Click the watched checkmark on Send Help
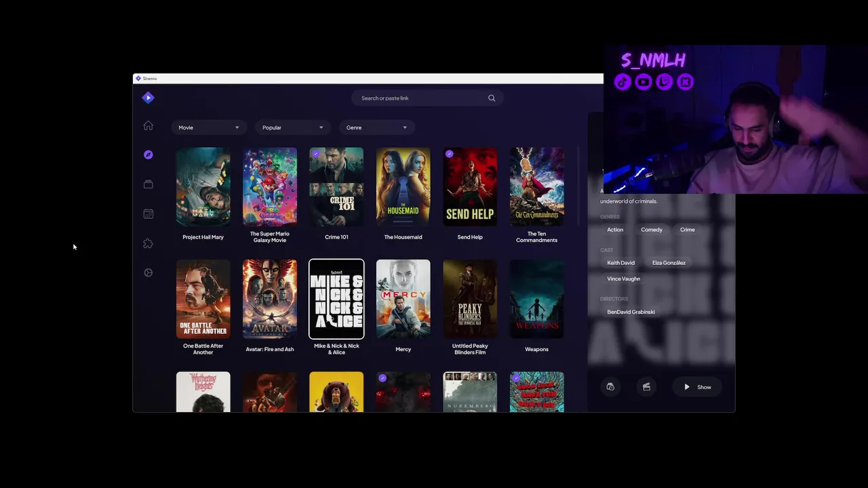 click(449, 154)
